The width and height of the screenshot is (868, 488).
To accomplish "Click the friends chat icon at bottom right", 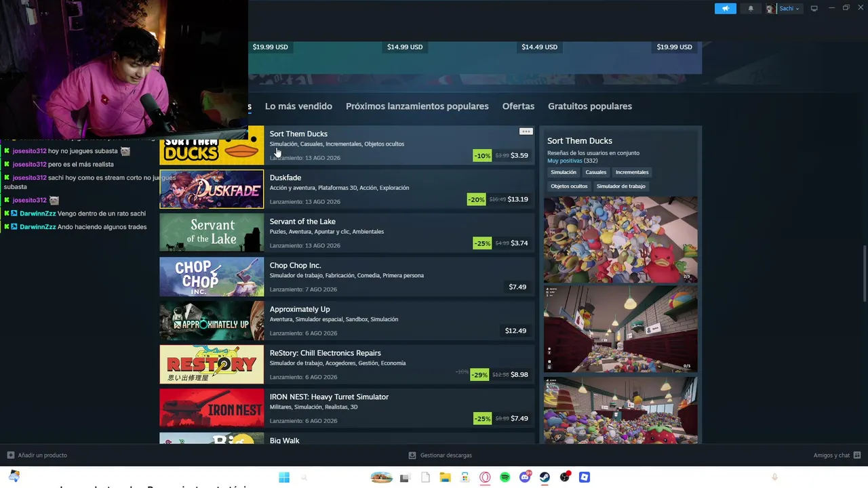I will (x=857, y=455).
